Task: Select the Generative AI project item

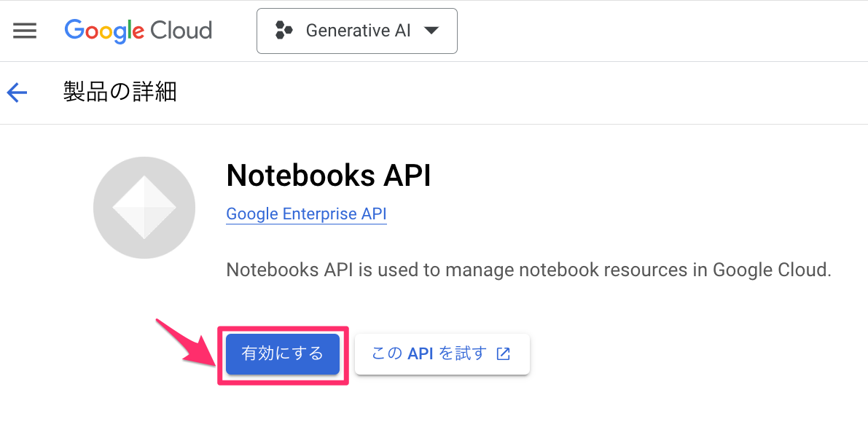Action: (x=356, y=31)
